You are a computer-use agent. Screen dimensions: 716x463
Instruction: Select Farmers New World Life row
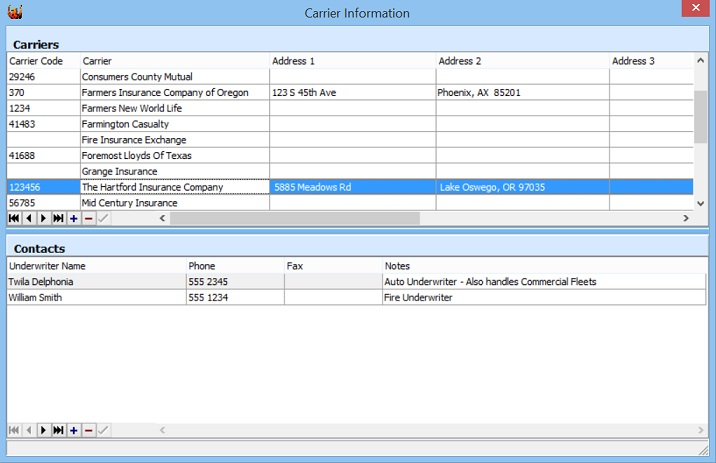point(350,108)
